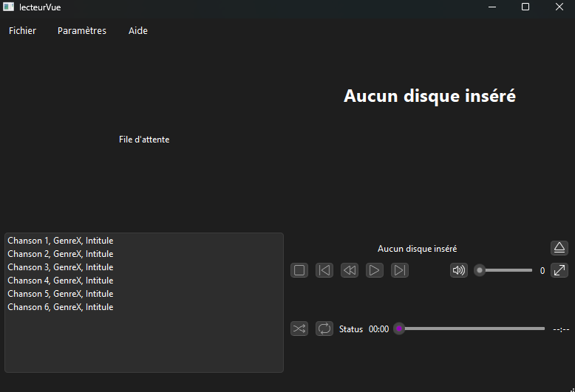Select "Chanson 1, GenreX, Intitule" in the queue
The height and width of the screenshot is (392, 575).
coord(143,241)
